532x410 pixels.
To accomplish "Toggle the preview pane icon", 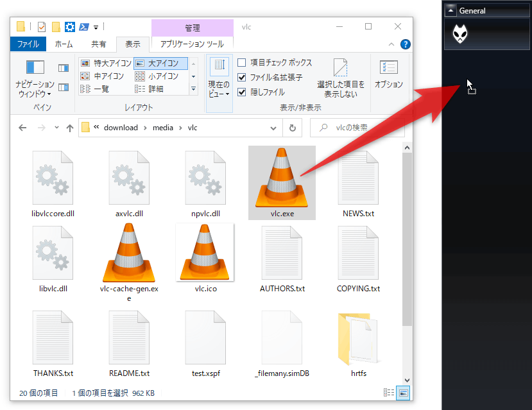I will pos(64,68).
